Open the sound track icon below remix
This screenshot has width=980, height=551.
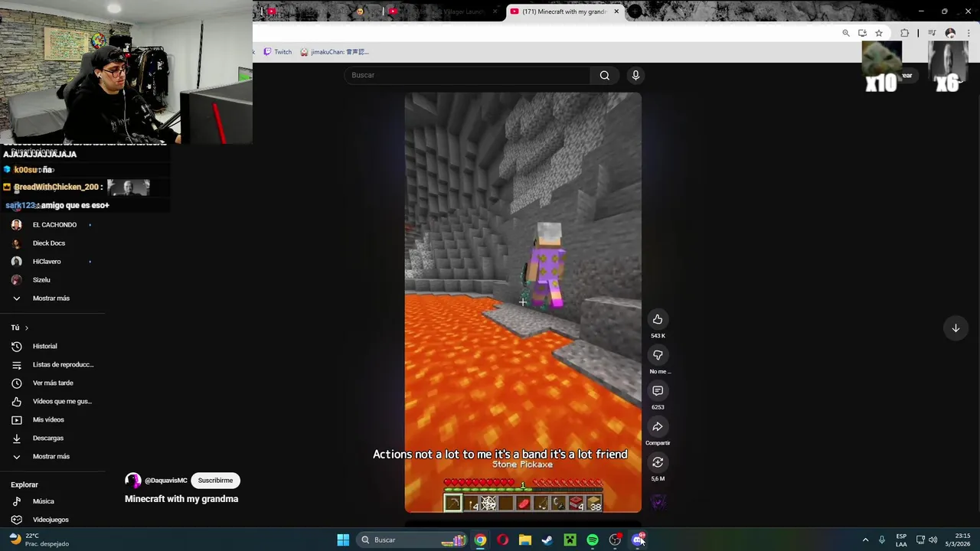pyautogui.click(x=658, y=502)
